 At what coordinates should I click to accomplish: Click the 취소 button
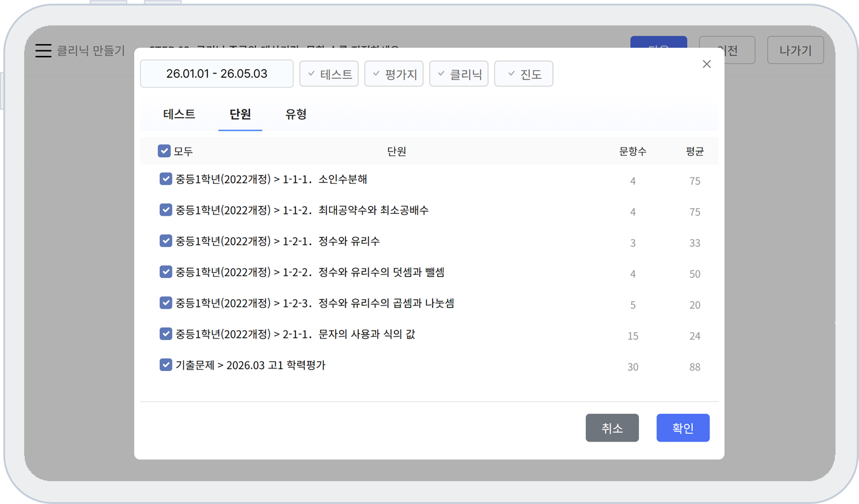tap(612, 428)
